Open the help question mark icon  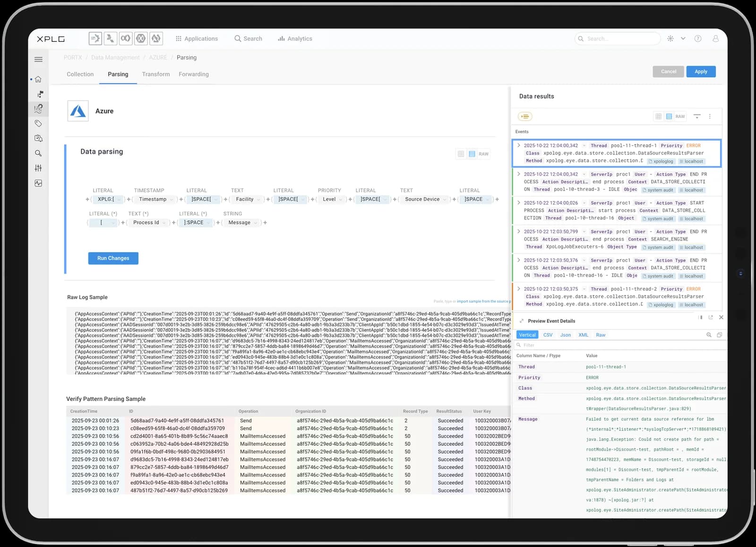tap(698, 39)
